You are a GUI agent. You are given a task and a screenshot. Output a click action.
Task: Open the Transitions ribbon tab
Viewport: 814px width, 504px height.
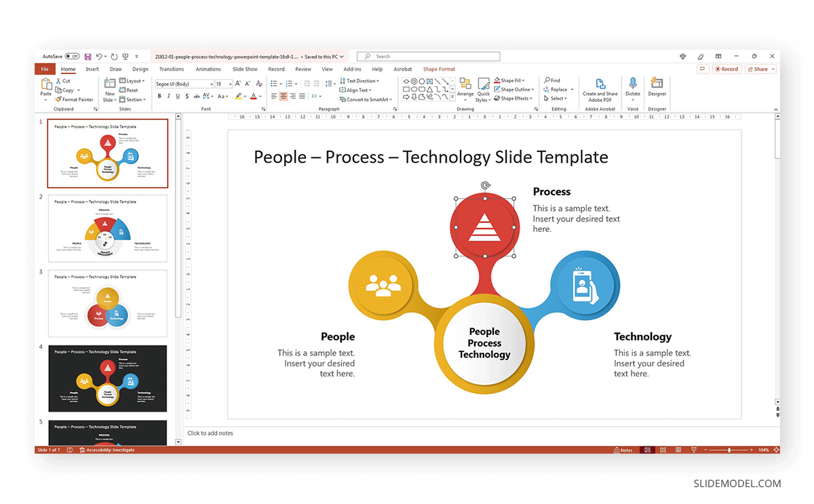(x=171, y=69)
